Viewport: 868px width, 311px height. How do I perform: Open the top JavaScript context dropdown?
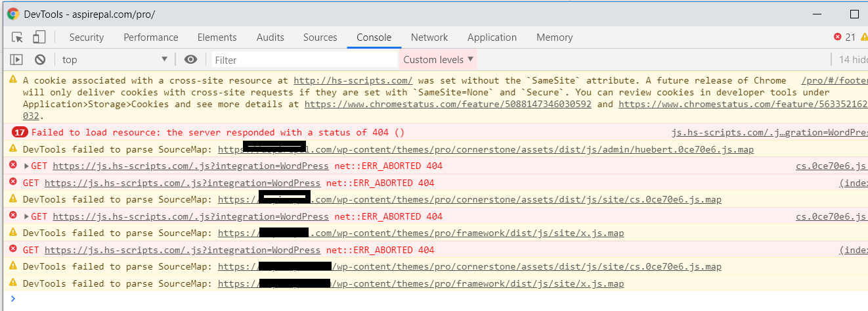115,60
